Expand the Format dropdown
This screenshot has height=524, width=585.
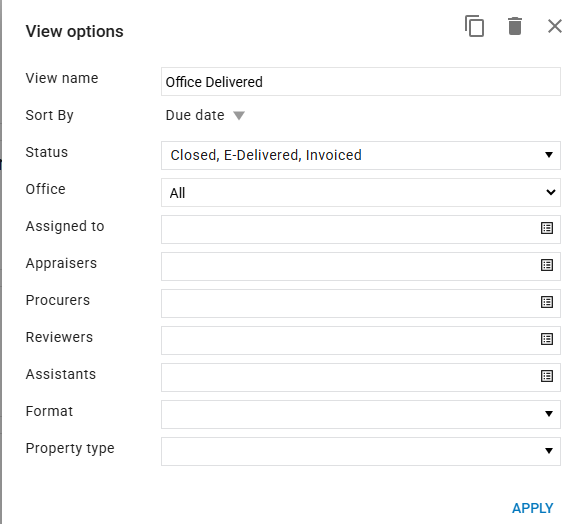pos(361,414)
